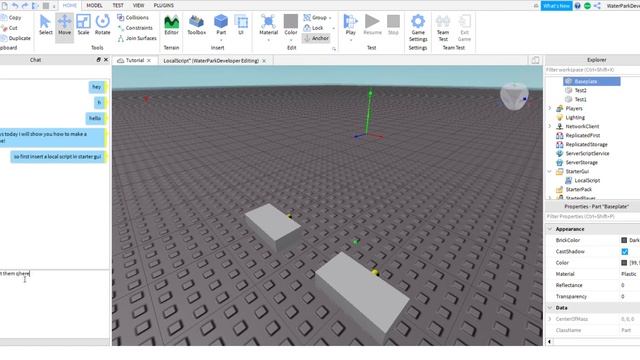The image size is (640, 360).
Task: Undo the last action
Action: (x=15, y=6)
